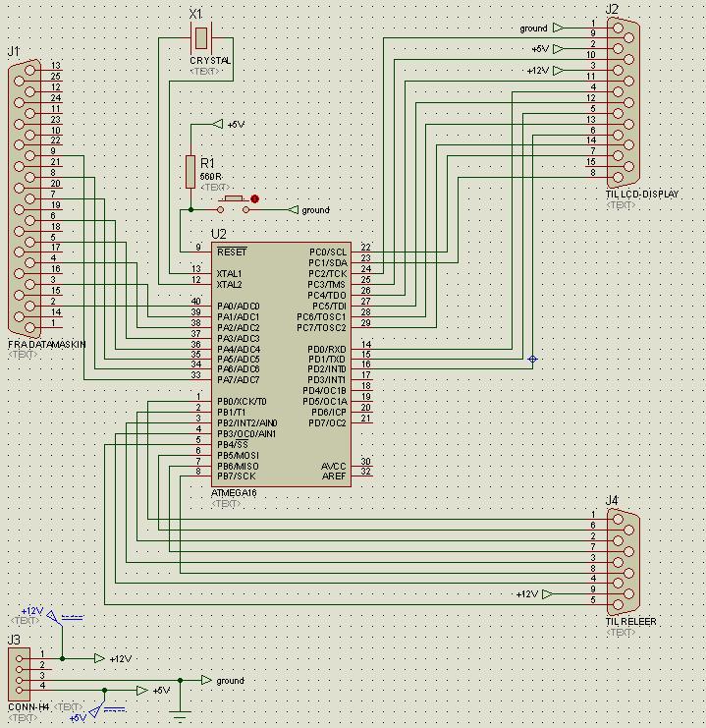This screenshot has width=706, height=728.
Task: Click the "R1" reference label
Action: click(207, 163)
